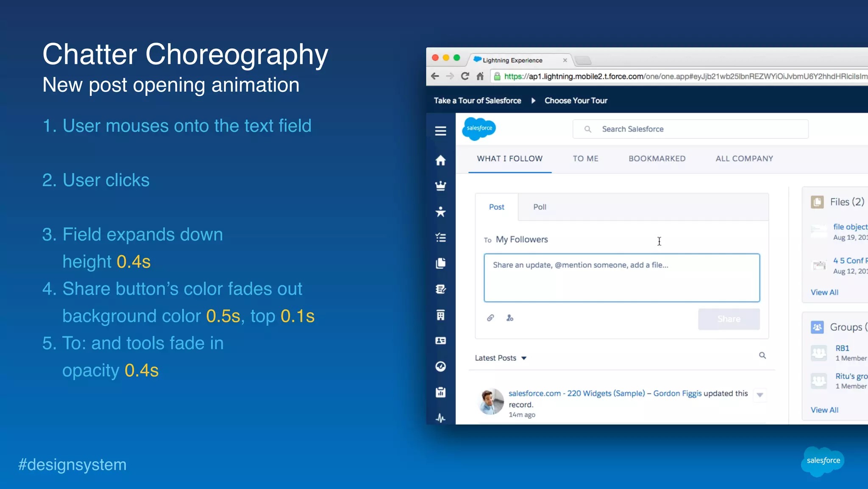
Task: Click the mention someone person icon
Action: point(510,318)
